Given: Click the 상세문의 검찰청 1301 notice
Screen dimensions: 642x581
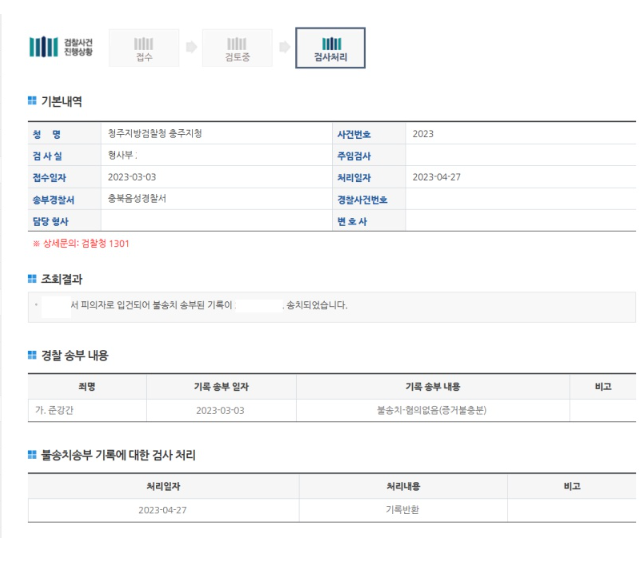Looking at the screenshot, I should coord(80,243).
